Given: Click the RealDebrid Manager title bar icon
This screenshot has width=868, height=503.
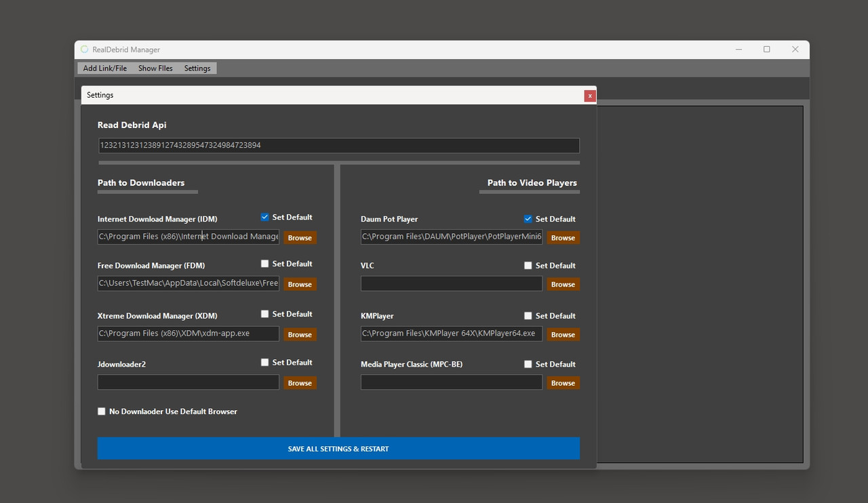Looking at the screenshot, I should [x=83, y=49].
